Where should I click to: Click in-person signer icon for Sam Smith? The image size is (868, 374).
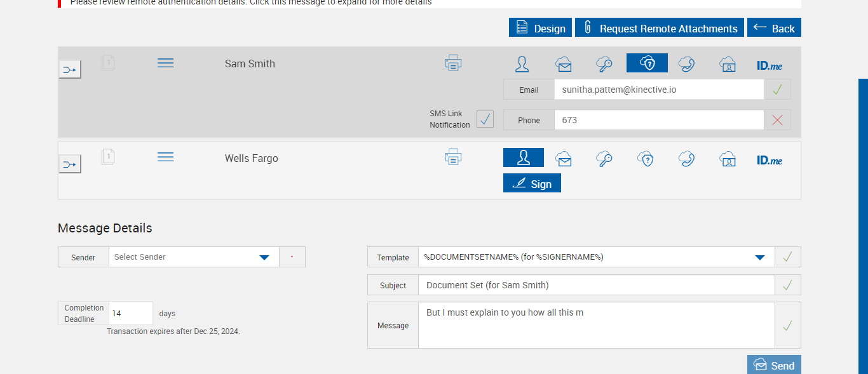pyautogui.click(x=522, y=63)
